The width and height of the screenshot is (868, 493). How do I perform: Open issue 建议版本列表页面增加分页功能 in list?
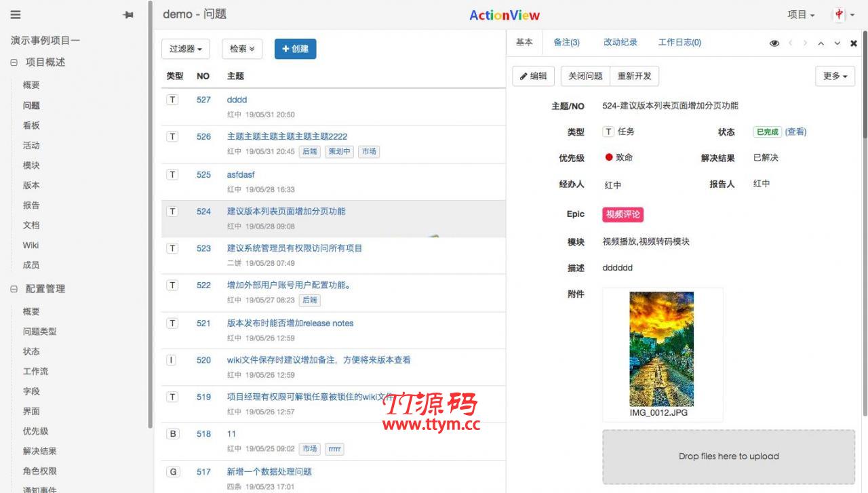tap(286, 212)
